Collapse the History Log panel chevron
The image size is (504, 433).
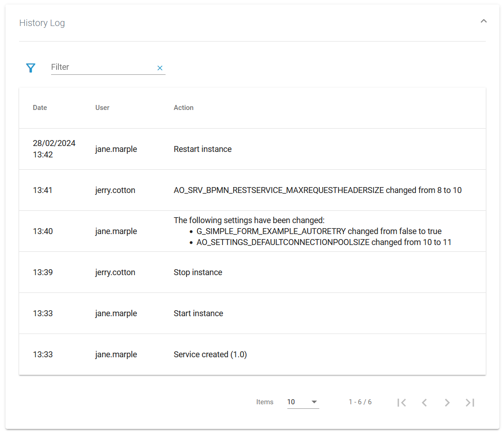483,21
